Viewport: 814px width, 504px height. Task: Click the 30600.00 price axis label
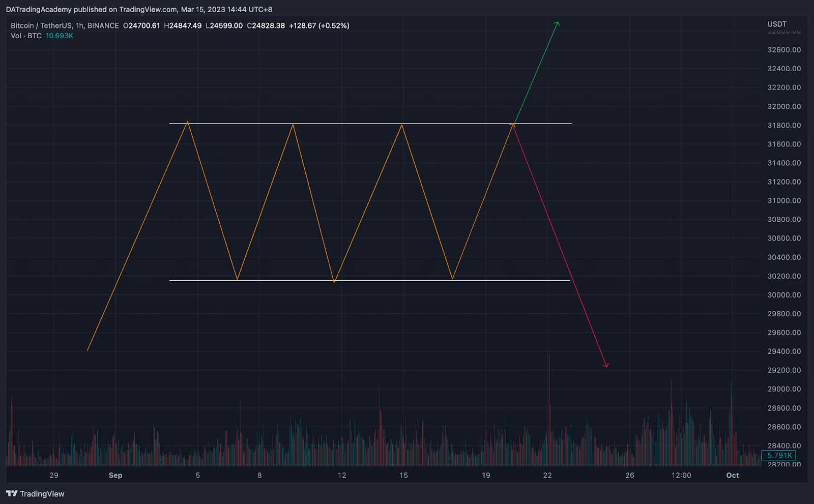tap(784, 238)
